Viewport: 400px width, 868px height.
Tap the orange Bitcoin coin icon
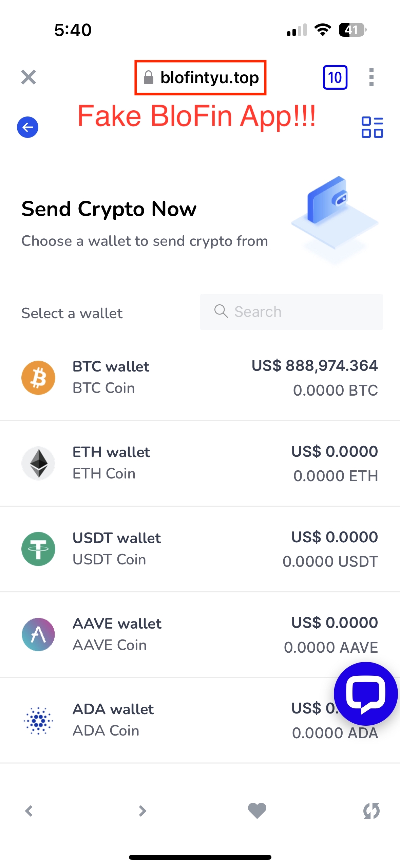point(38,378)
